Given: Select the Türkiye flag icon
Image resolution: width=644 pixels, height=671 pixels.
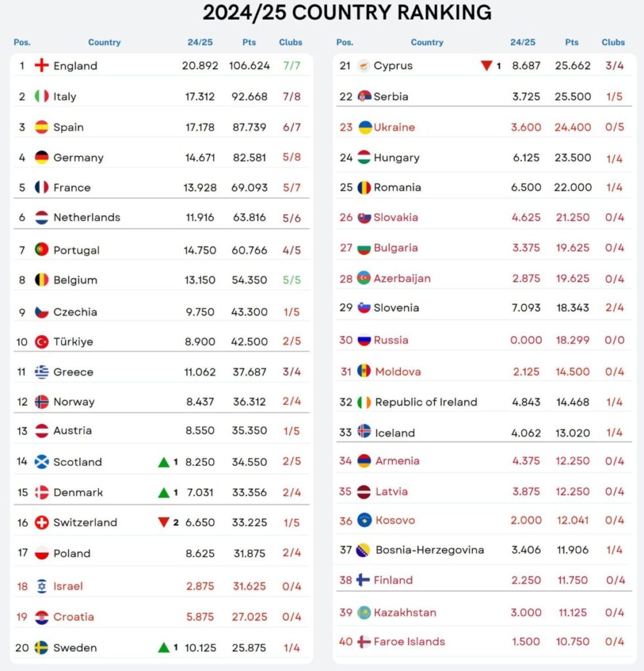Looking at the screenshot, I should coord(41,341).
